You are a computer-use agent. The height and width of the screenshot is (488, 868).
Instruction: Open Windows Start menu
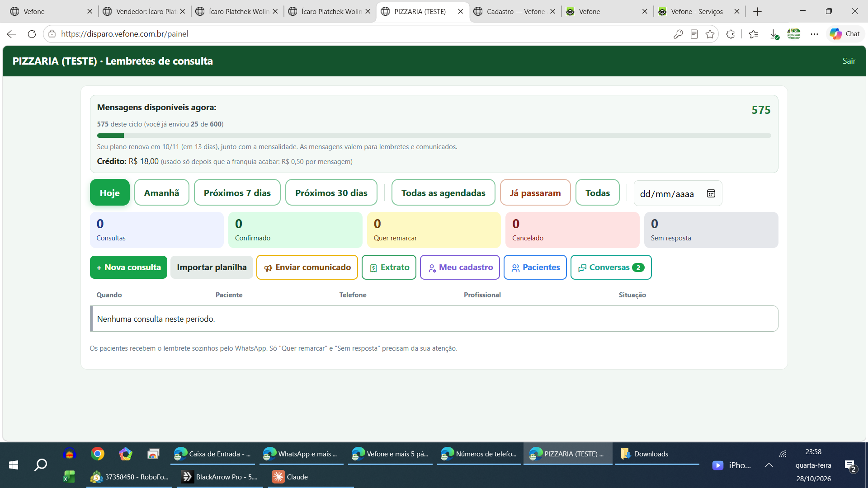point(14,465)
